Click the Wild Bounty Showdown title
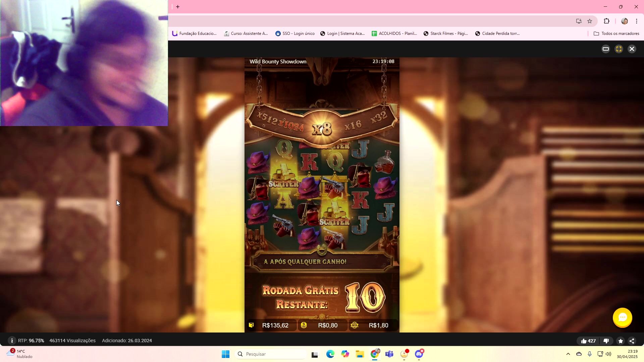Image resolution: width=644 pixels, height=362 pixels. [x=278, y=62]
